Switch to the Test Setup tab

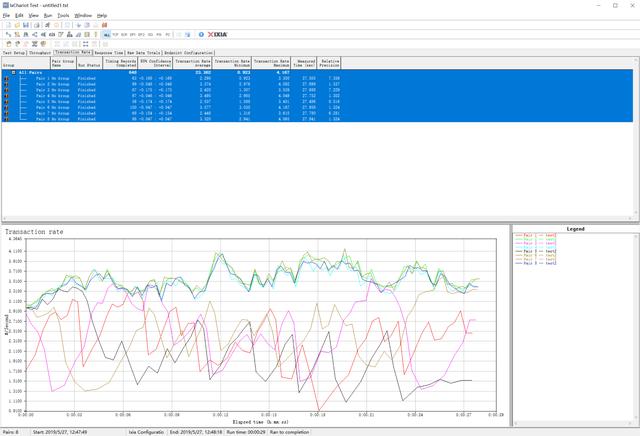pyautogui.click(x=14, y=52)
